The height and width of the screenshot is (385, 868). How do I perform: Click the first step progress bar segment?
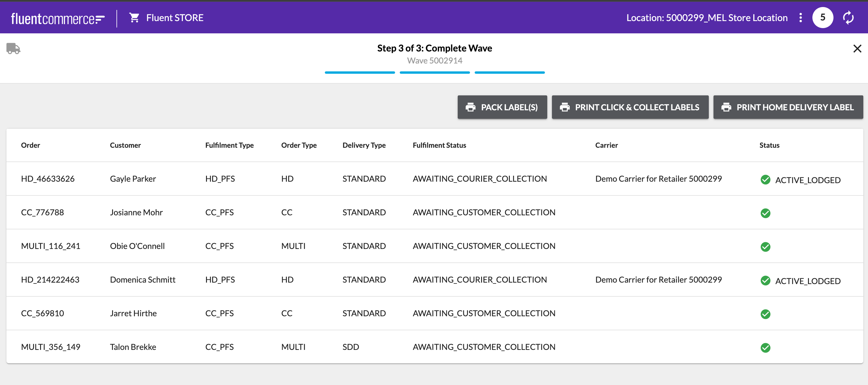(360, 73)
